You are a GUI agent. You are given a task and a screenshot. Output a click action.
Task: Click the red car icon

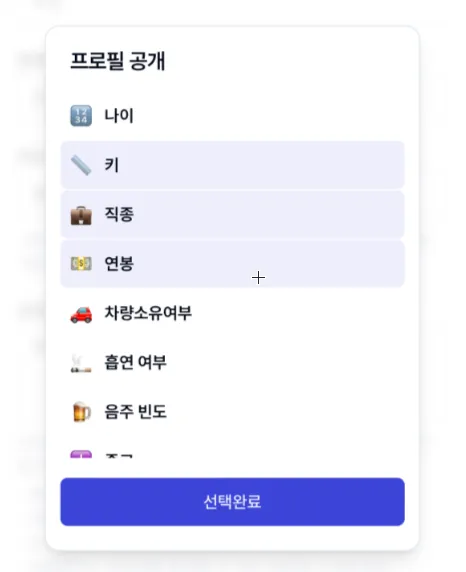coord(81,314)
